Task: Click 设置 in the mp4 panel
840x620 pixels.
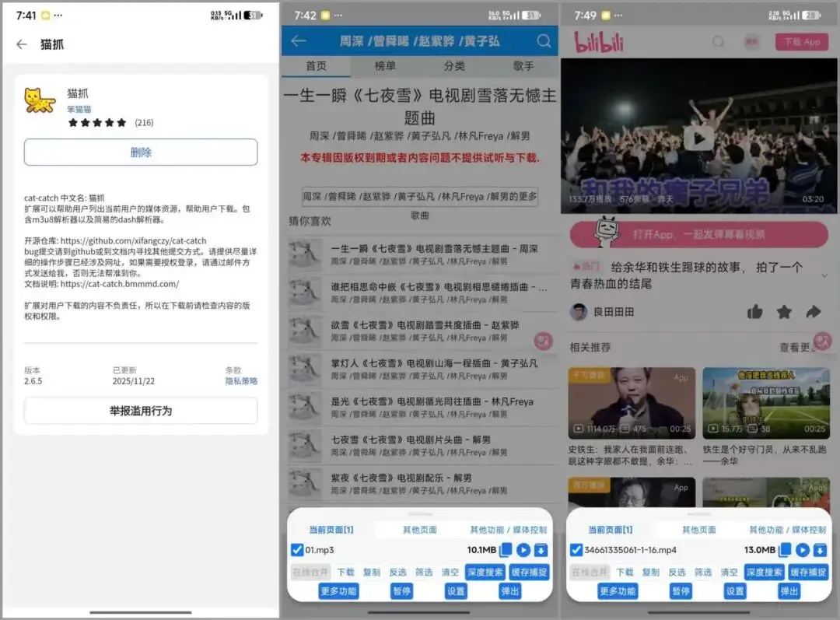Action: pos(735,591)
